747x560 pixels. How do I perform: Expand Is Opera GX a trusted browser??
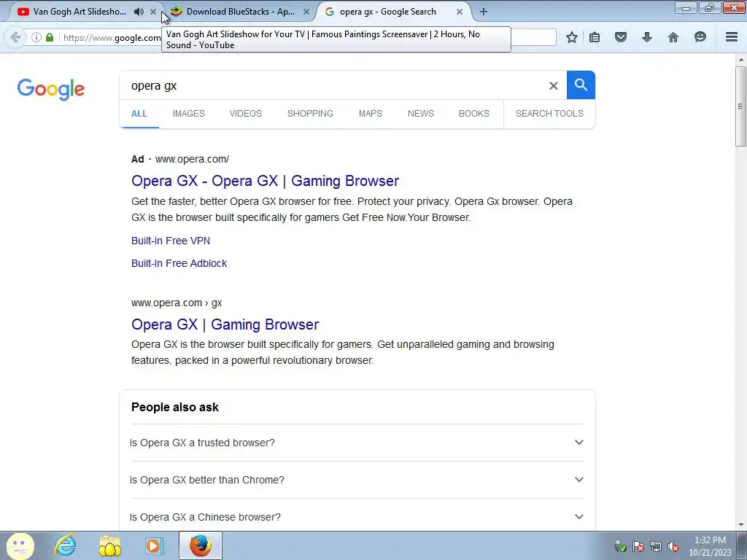357,443
